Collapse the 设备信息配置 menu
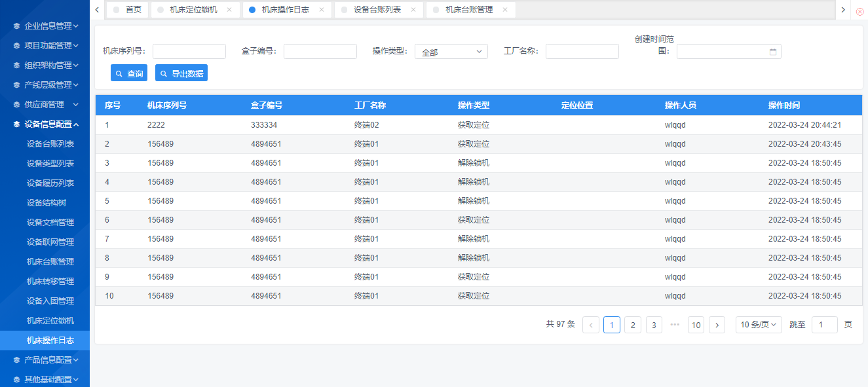The image size is (868, 387). click(x=45, y=124)
